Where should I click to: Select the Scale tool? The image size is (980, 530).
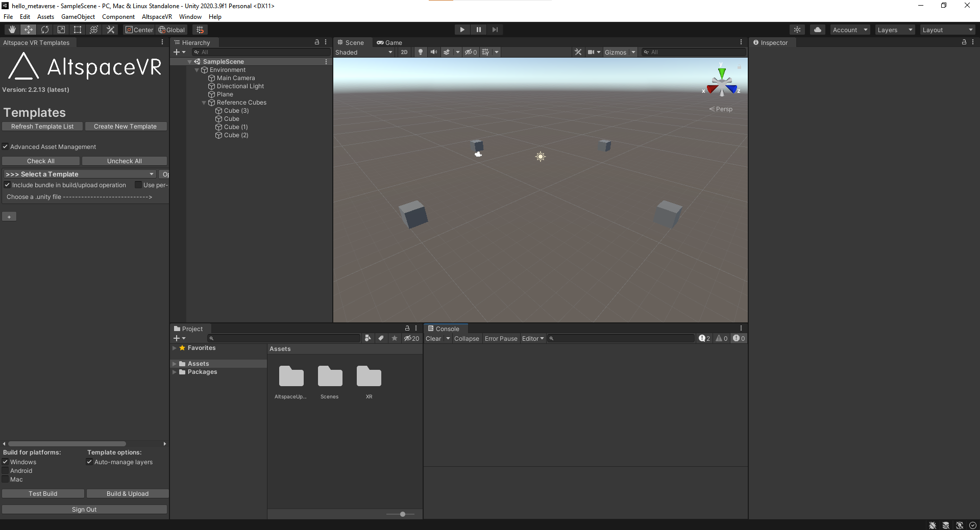click(x=61, y=29)
